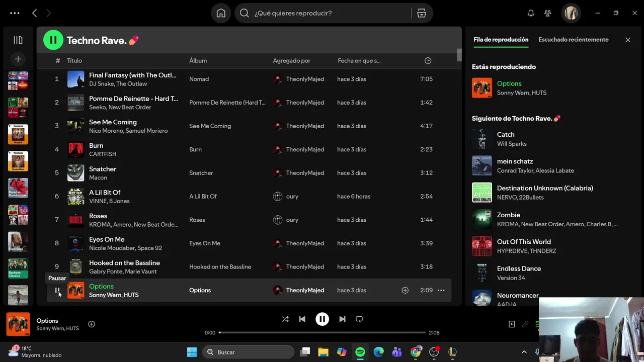This screenshot has height=362, width=644.
Task: Open the Home page icon
Action: [221, 13]
